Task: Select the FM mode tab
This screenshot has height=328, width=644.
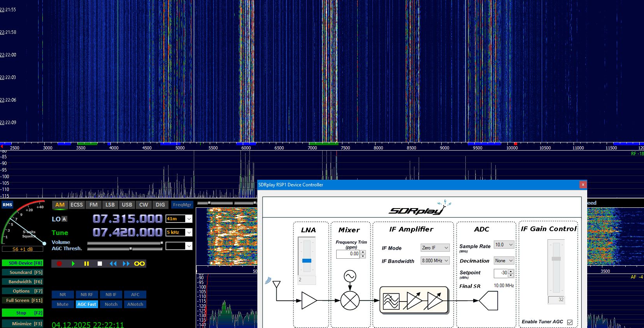Action: tap(93, 205)
